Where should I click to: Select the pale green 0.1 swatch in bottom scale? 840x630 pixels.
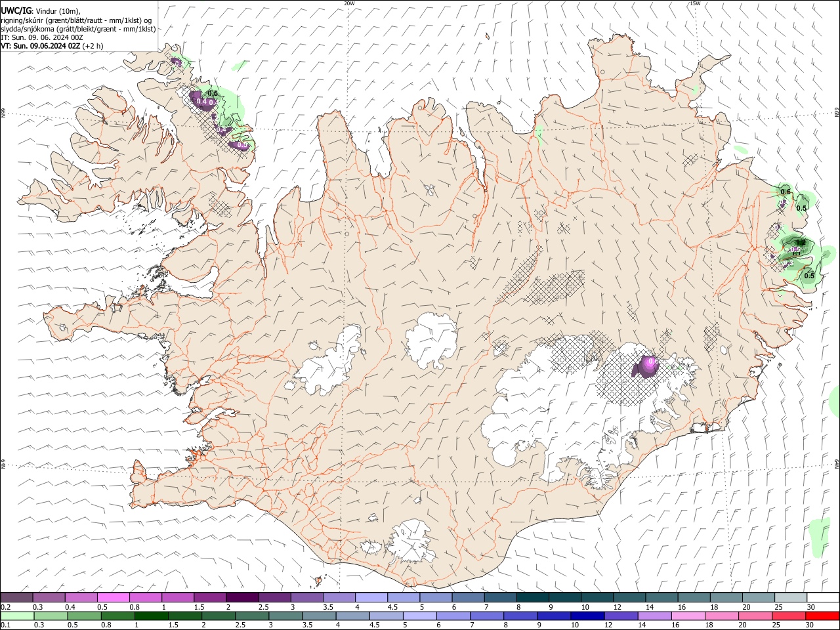point(16,616)
